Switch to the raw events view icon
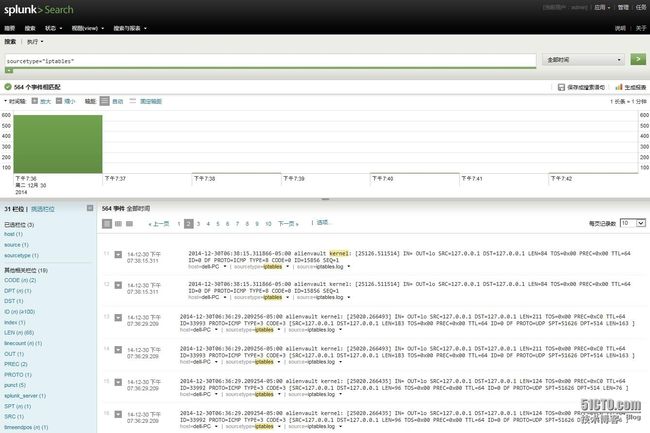Viewport: 650px width, 433px height. [129, 224]
